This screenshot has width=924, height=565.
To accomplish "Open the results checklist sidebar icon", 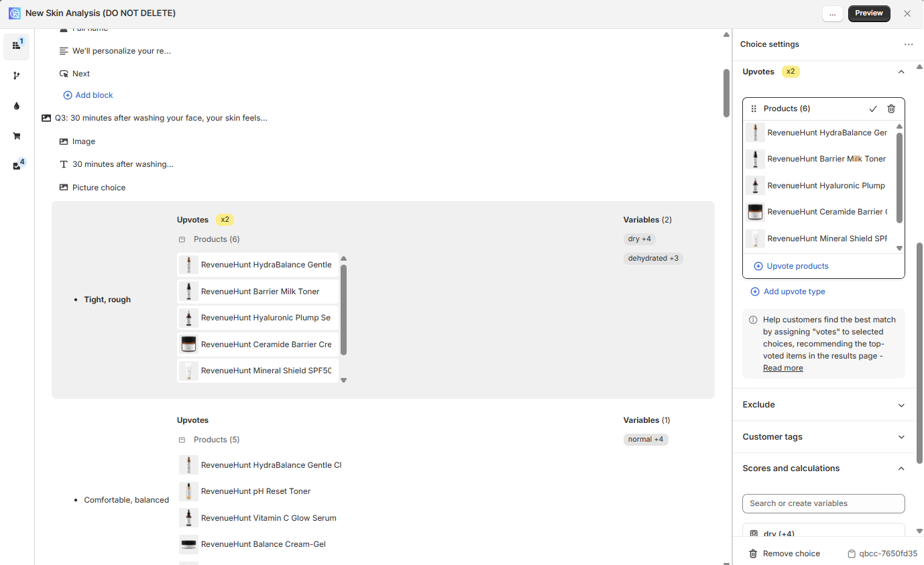I will click(x=17, y=166).
